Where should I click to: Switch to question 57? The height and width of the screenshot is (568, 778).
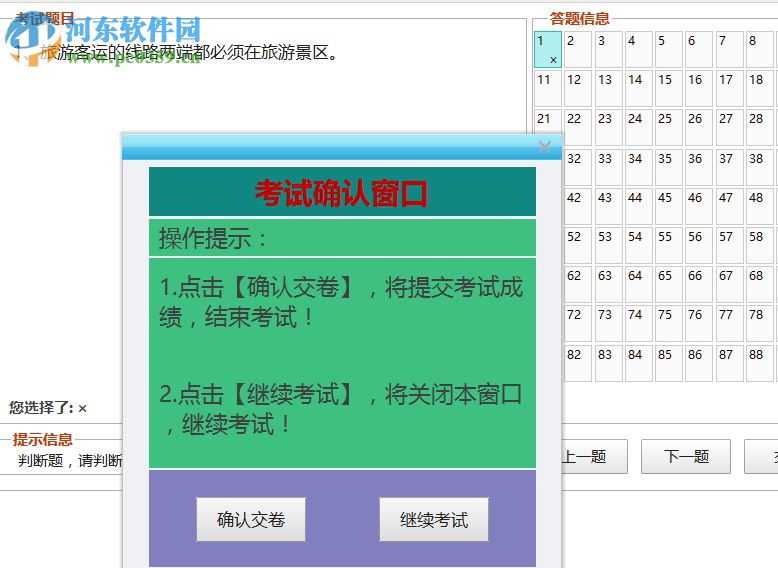pos(729,246)
